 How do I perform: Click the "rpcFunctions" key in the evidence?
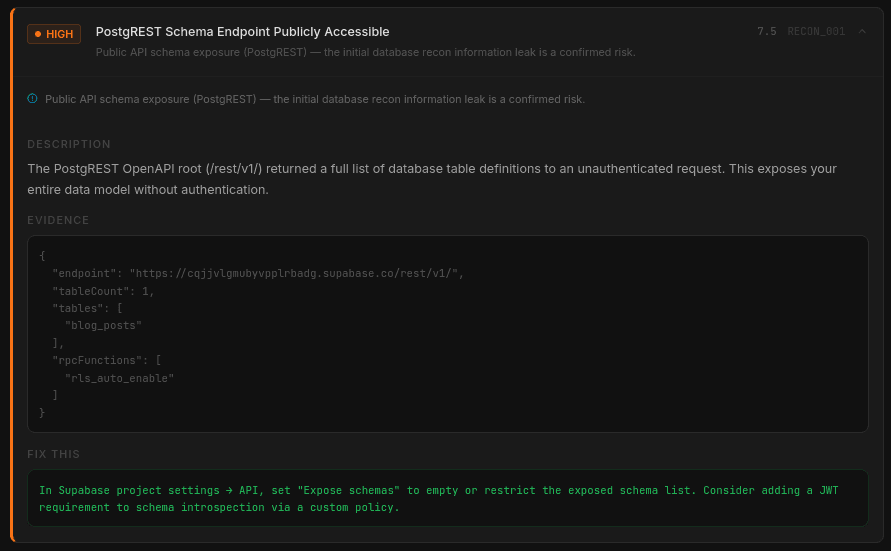click(97, 360)
